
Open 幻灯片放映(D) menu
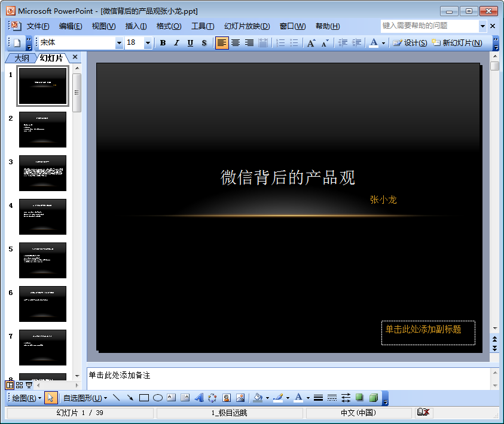247,26
